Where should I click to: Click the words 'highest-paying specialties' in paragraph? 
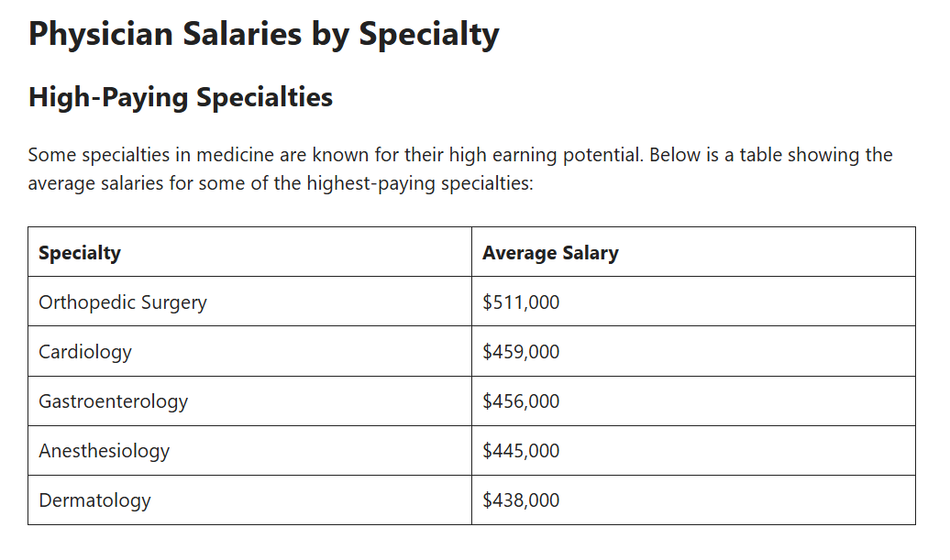[x=420, y=183]
